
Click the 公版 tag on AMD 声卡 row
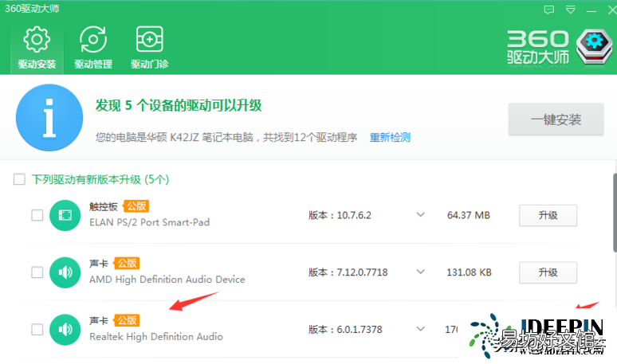[x=127, y=263]
